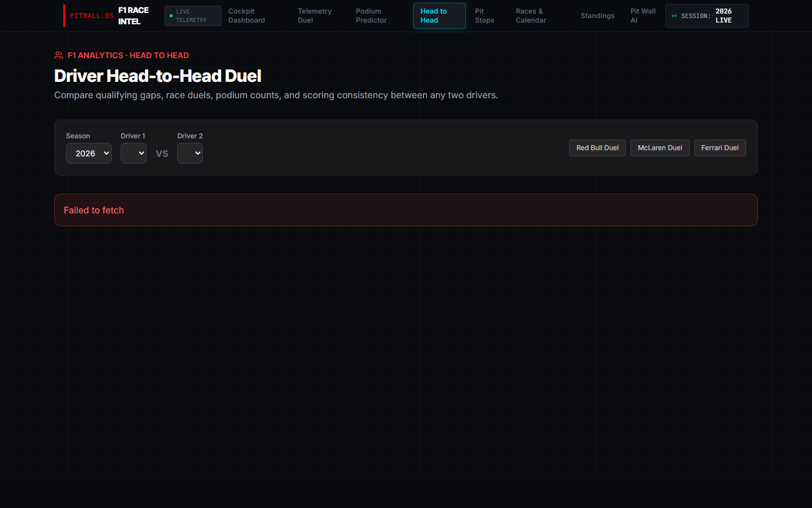Open the Driver 2 dropdown
Viewport: 812px width, 508px height.
(190, 154)
